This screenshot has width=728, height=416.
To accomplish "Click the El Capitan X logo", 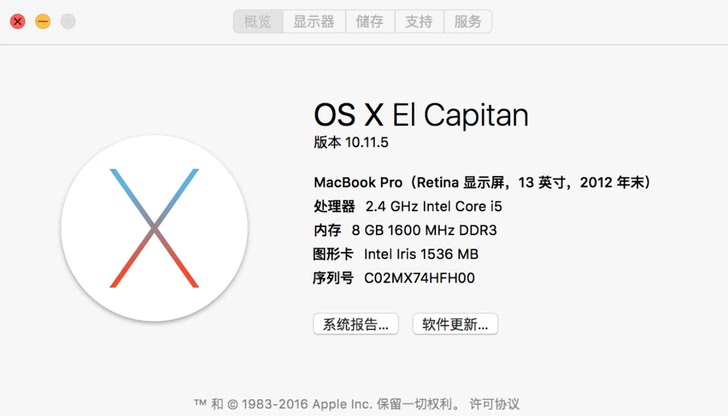I will [x=154, y=228].
